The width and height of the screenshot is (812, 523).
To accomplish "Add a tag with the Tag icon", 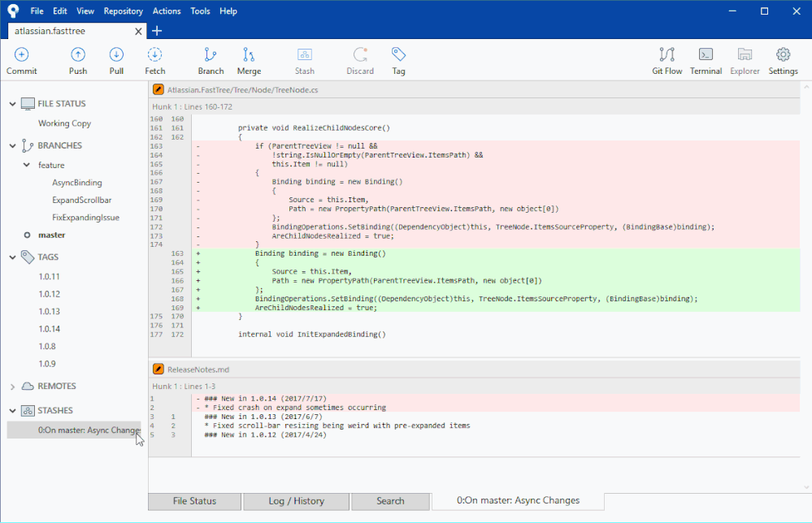I will 398,54.
